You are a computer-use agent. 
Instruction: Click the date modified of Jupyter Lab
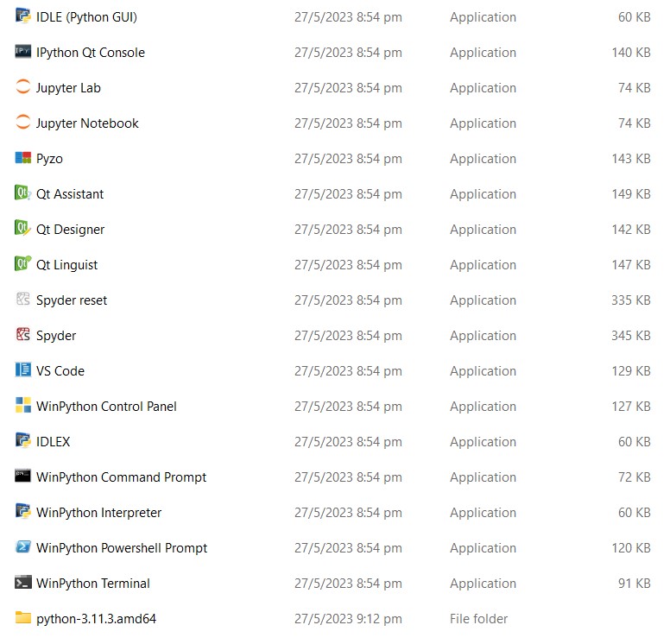[348, 88]
